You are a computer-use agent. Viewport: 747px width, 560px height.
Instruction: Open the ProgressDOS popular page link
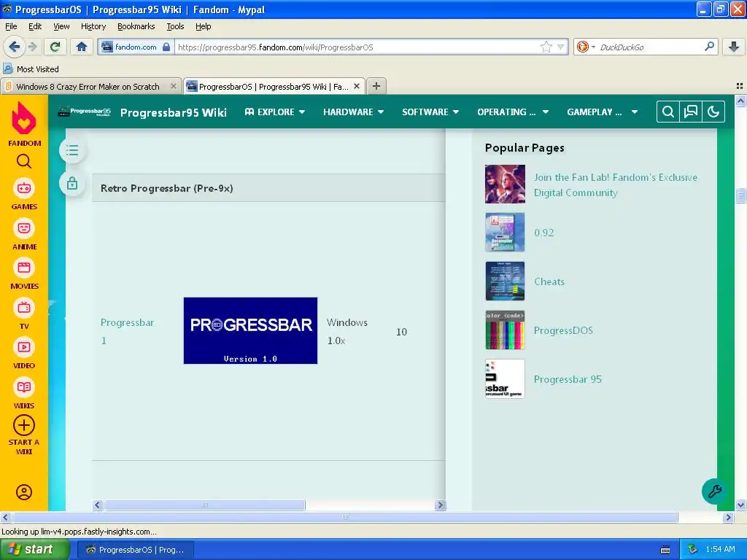[x=563, y=330]
